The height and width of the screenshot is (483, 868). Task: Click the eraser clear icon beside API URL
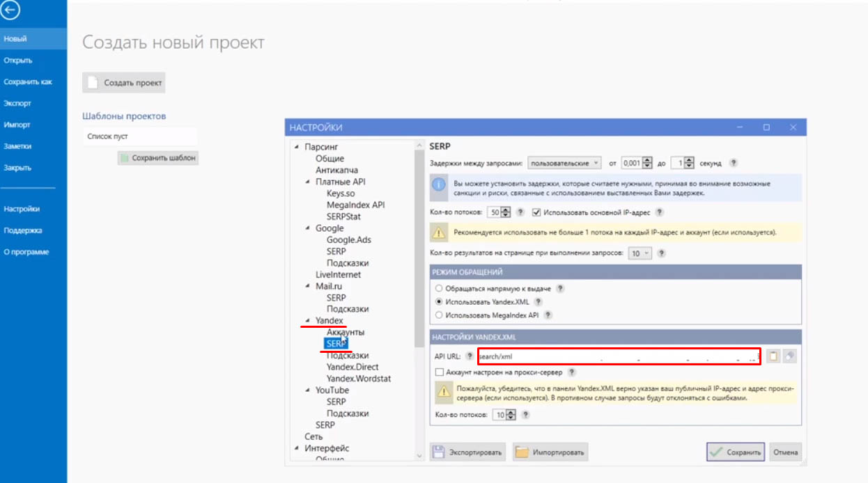point(789,356)
